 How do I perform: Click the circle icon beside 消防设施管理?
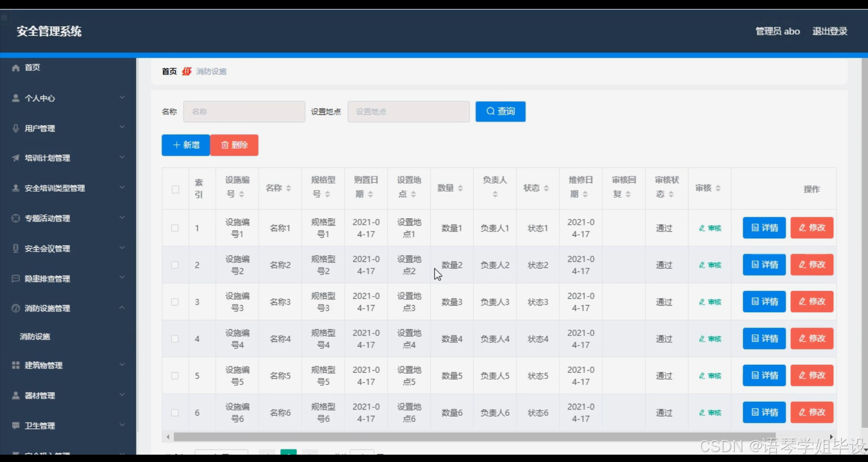tap(16, 308)
